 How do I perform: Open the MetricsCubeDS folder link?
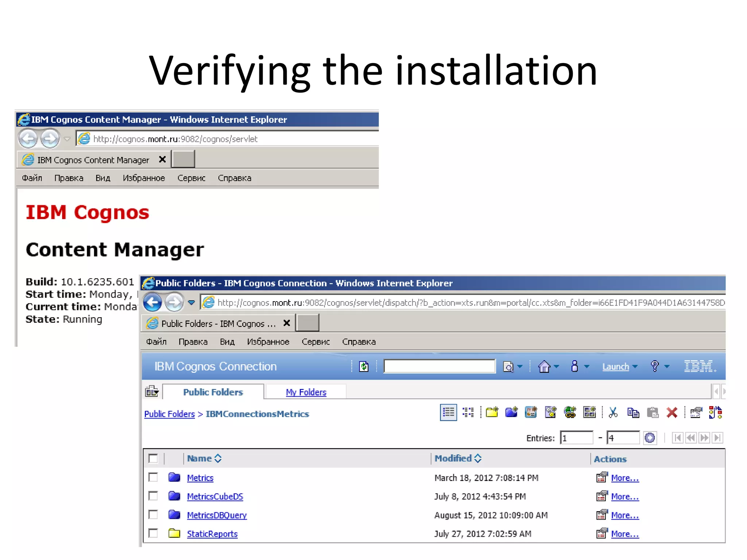pos(215,496)
